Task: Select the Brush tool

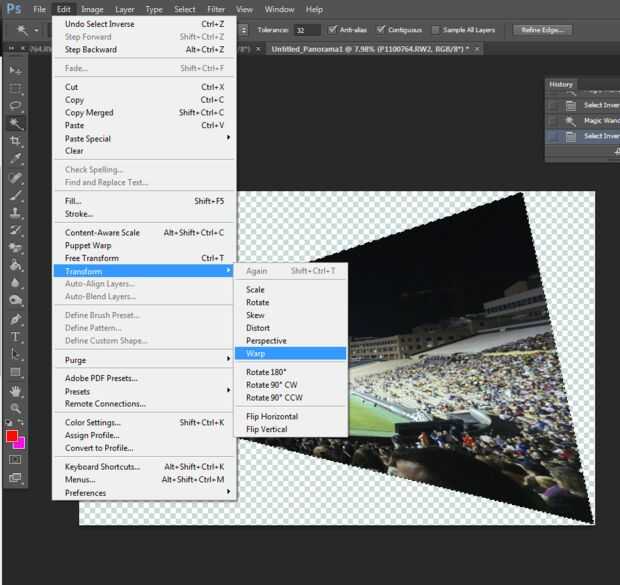Action: click(x=15, y=195)
